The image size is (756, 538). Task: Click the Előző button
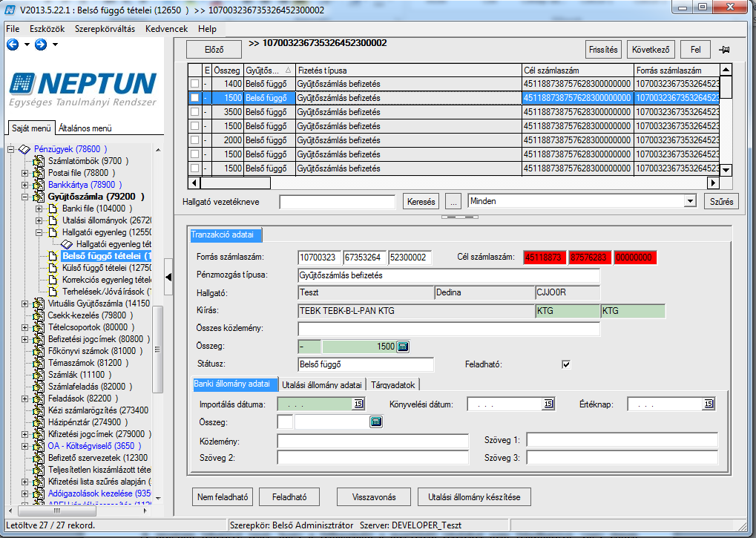[x=214, y=50]
